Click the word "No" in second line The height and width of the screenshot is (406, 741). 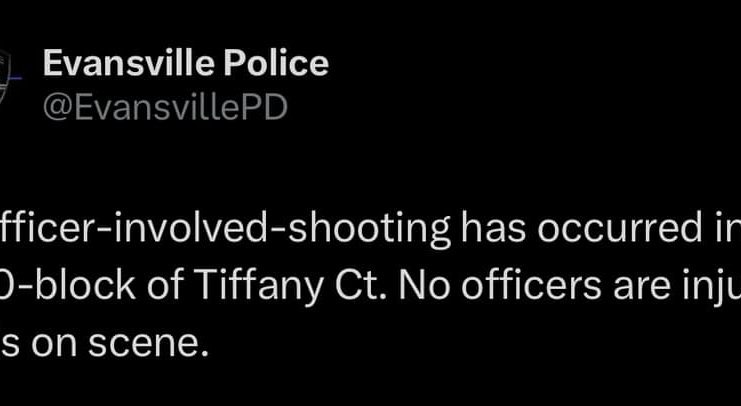point(424,285)
